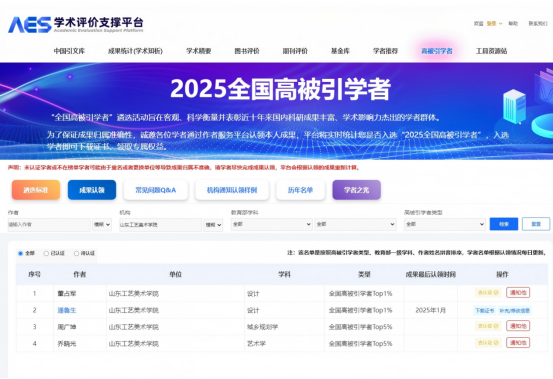Click the 重置 reset button
553x379 pixels.
tap(536, 224)
